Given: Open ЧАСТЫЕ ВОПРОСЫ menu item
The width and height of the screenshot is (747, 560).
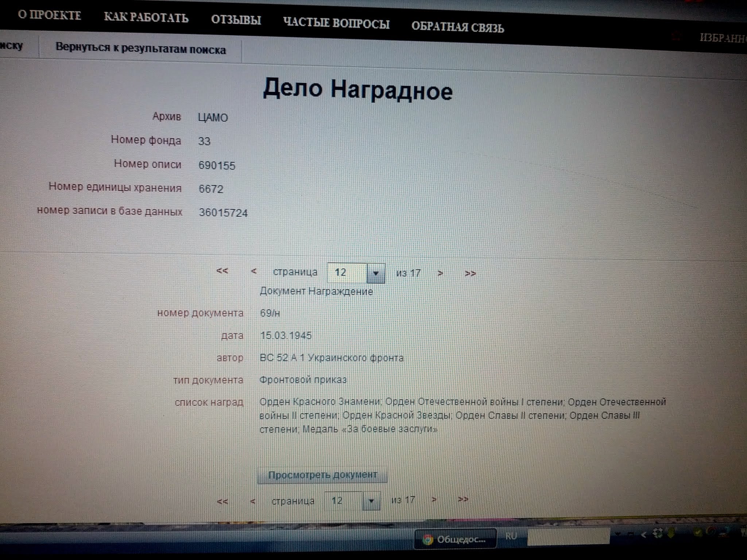Looking at the screenshot, I should pyautogui.click(x=336, y=23).
